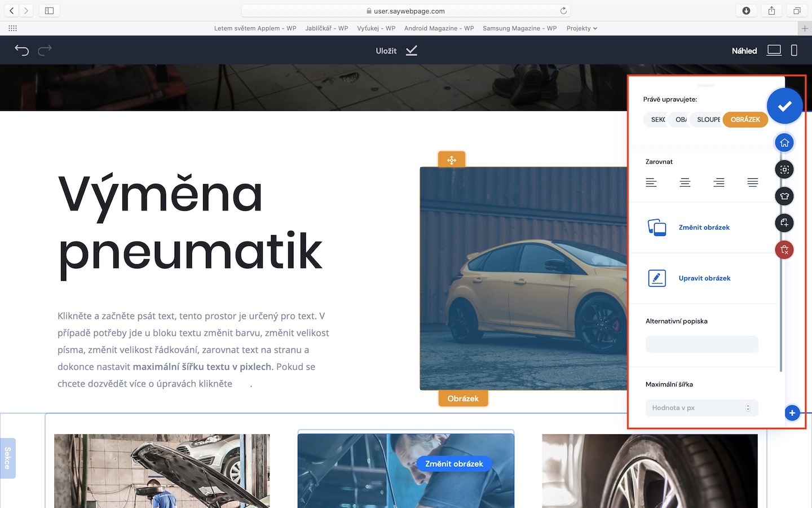Click the blue plus add button
Viewport: 812px width, 508px height.
(x=792, y=413)
